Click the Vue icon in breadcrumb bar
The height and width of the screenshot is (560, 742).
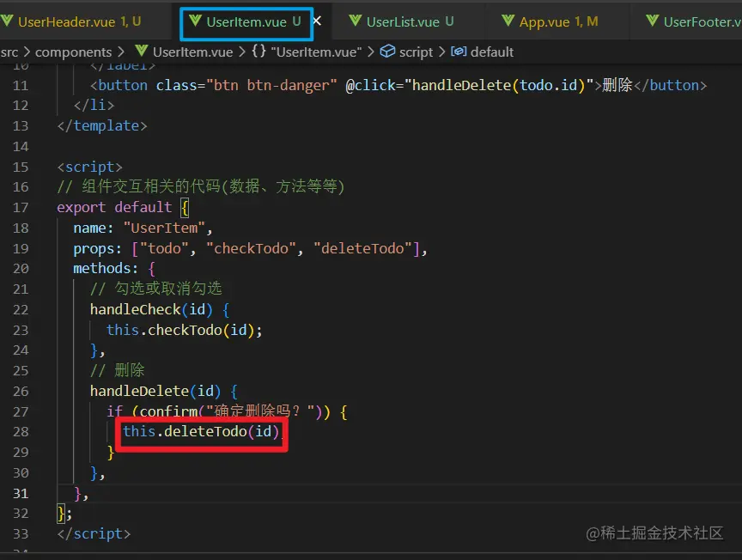pos(142,51)
